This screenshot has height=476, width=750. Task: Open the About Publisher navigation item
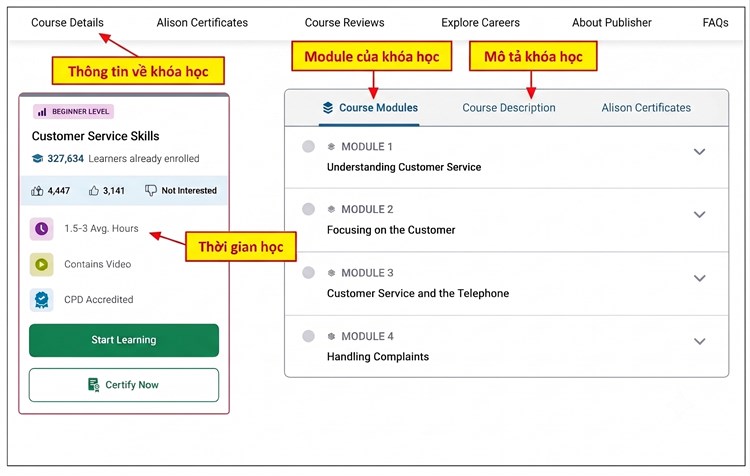612,22
